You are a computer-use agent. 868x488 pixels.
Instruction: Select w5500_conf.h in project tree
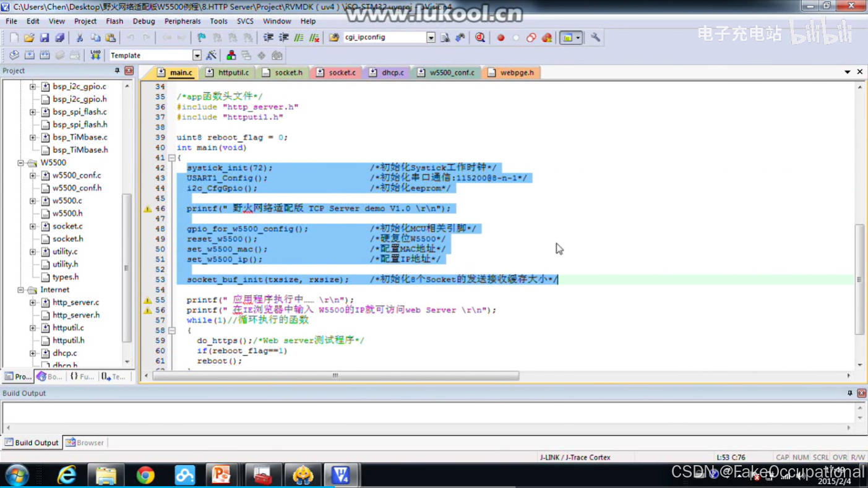(x=77, y=188)
